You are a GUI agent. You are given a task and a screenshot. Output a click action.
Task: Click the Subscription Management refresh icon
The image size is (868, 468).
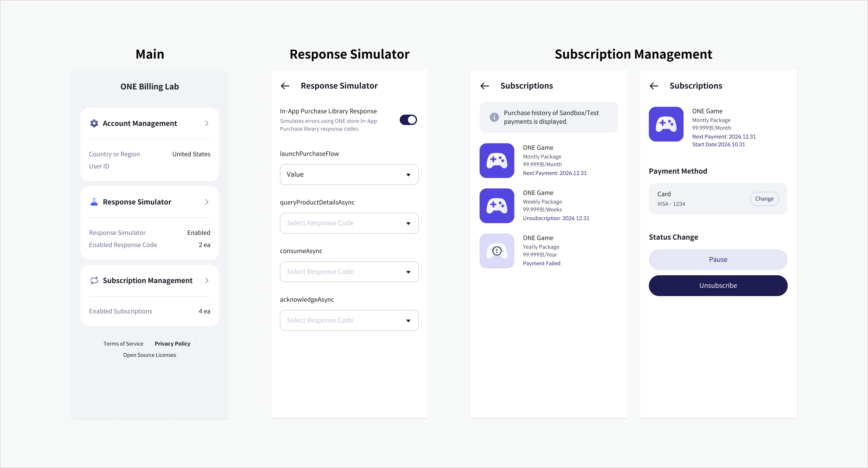[94, 280]
